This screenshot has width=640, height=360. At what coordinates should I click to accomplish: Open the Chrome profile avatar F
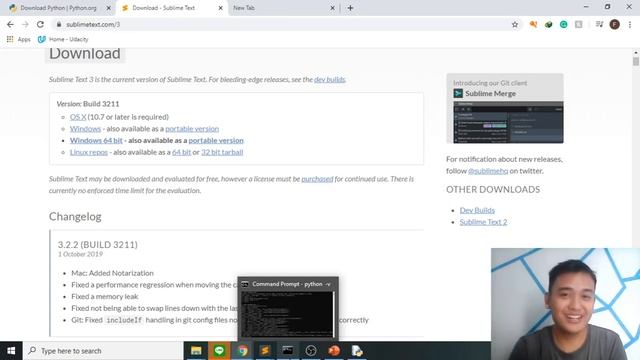(x=615, y=24)
